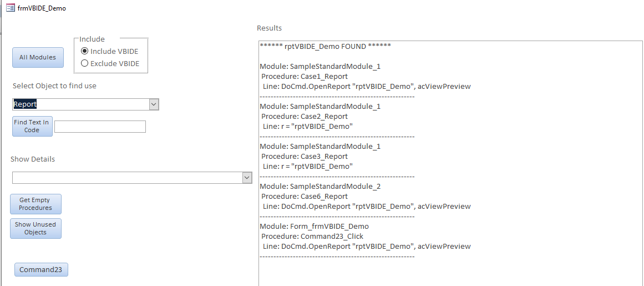
Task: Select the Include VBIDE radio option
Action: click(x=85, y=51)
